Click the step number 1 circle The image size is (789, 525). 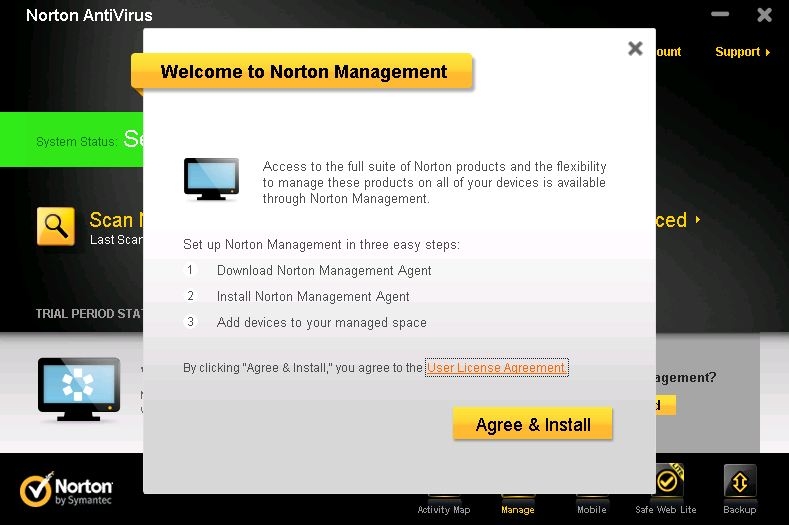190,270
